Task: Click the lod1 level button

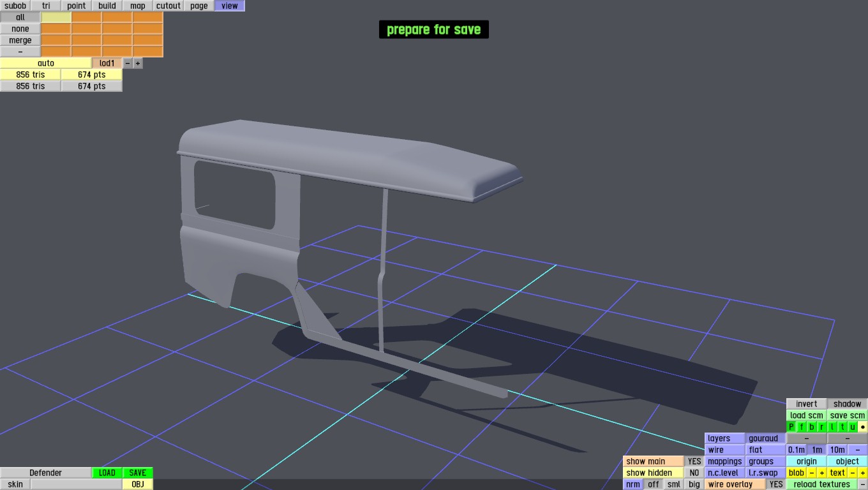Action: [107, 63]
